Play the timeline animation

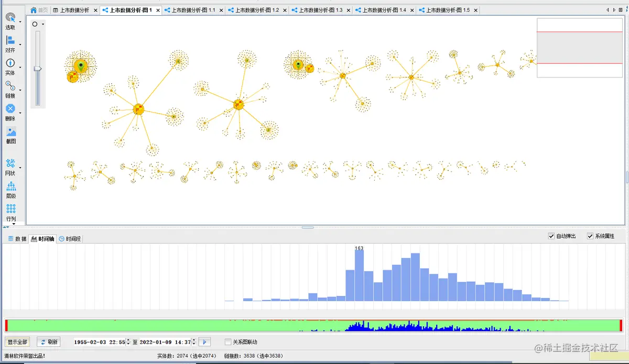pyautogui.click(x=205, y=342)
